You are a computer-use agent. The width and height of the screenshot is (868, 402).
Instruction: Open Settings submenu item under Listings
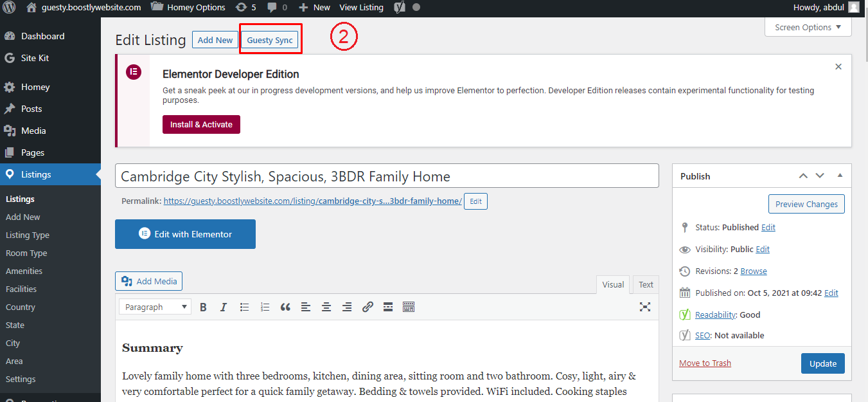click(x=21, y=379)
